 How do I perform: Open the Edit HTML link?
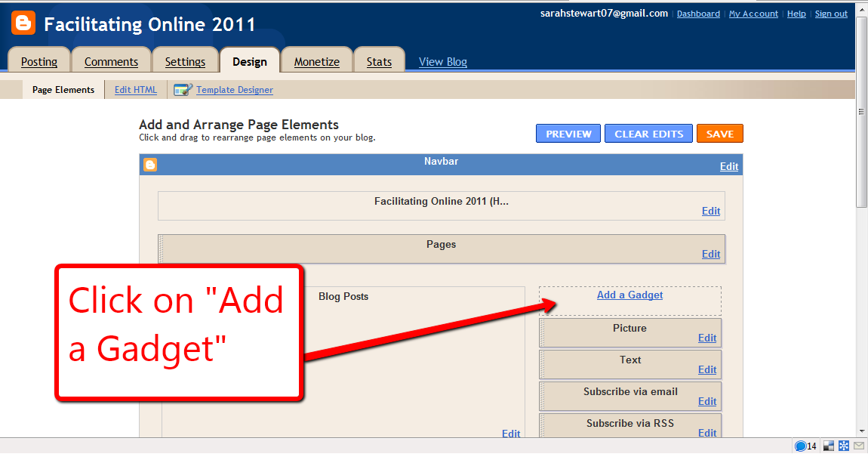tap(136, 90)
